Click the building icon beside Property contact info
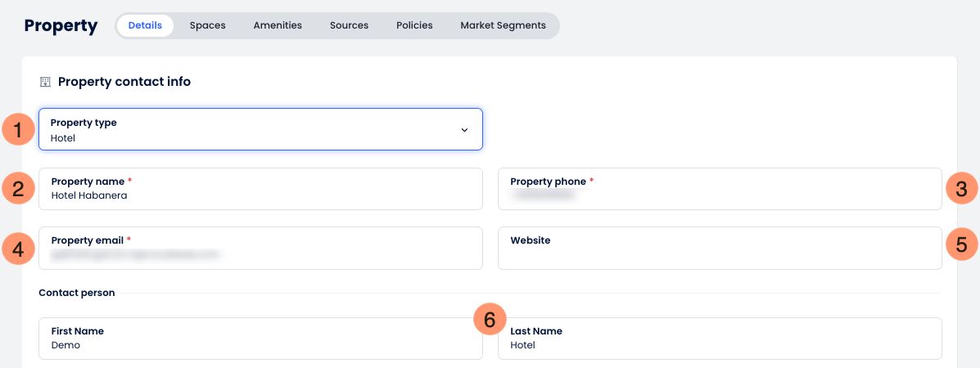The image size is (980, 368). (45, 82)
